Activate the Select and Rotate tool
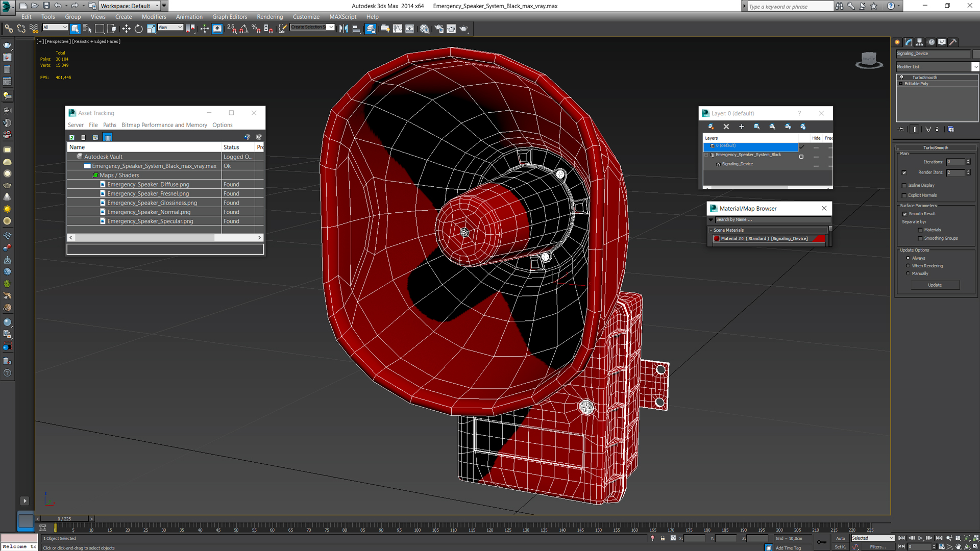 138,29
